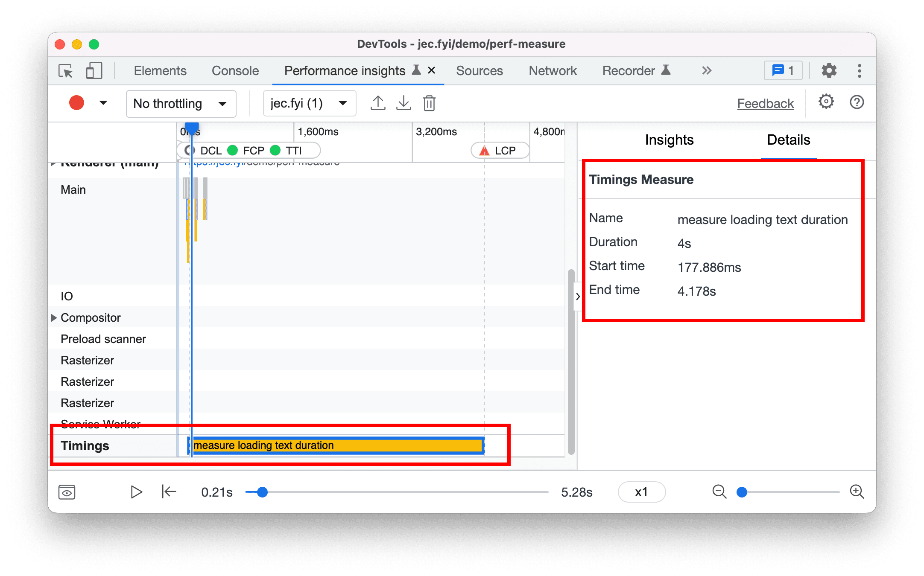Image resolution: width=924 pixels, height=576 pixels.
Task: Click the measure loading text duration bar
Action: click(x=339, y=445)
